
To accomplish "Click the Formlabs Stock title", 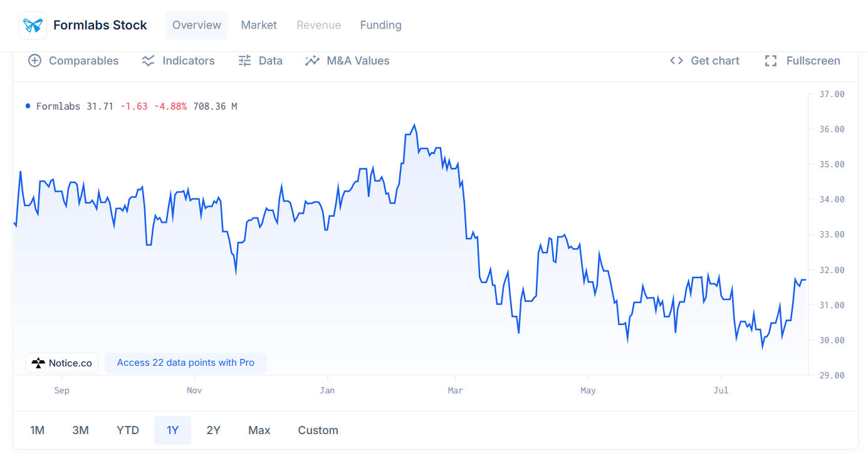I will [x=100, y=25].
